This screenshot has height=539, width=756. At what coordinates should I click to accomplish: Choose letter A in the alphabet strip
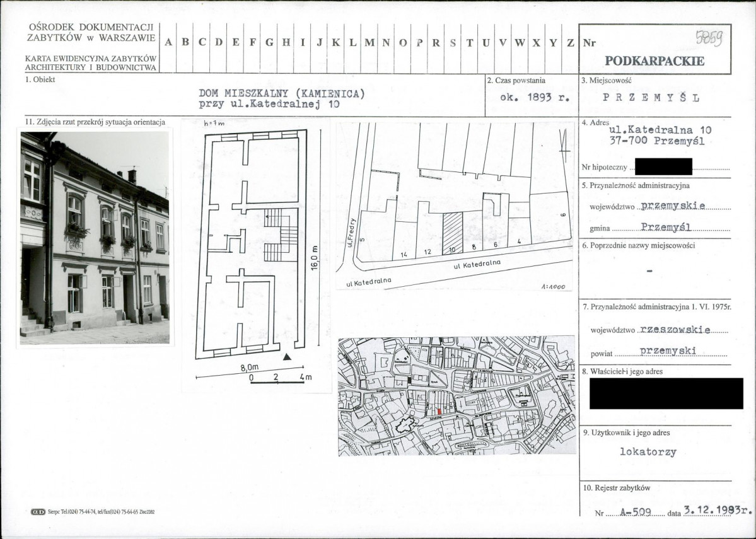pos(169,42)
